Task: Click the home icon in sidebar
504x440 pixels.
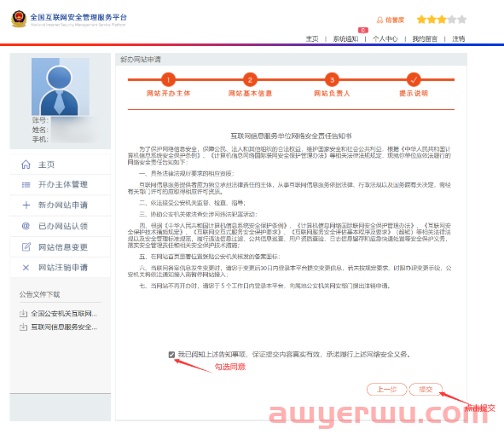Action: point(26,165)
